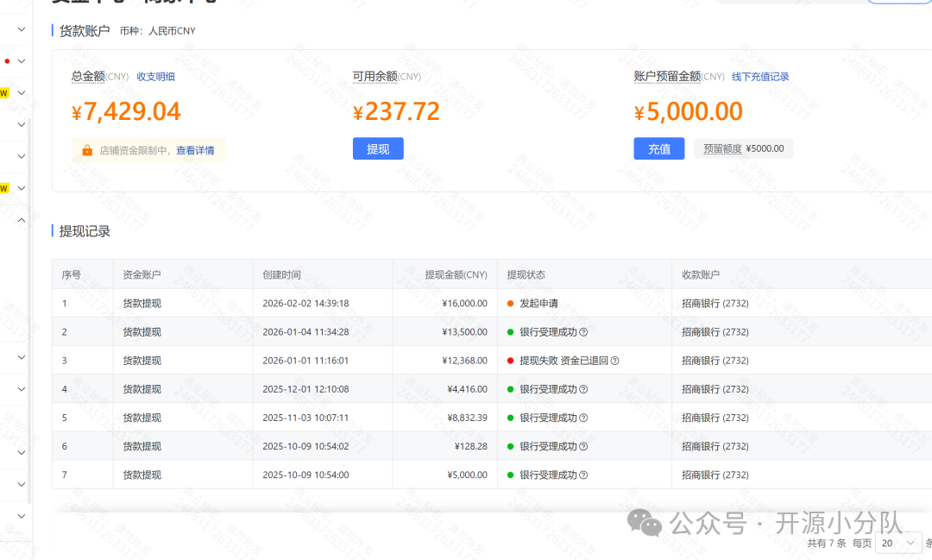Image resolution: width=932 pixels, height=560 pixels.
Task: Click the 提现金额(CNY) column header
Action: click(x=456, y=274)
